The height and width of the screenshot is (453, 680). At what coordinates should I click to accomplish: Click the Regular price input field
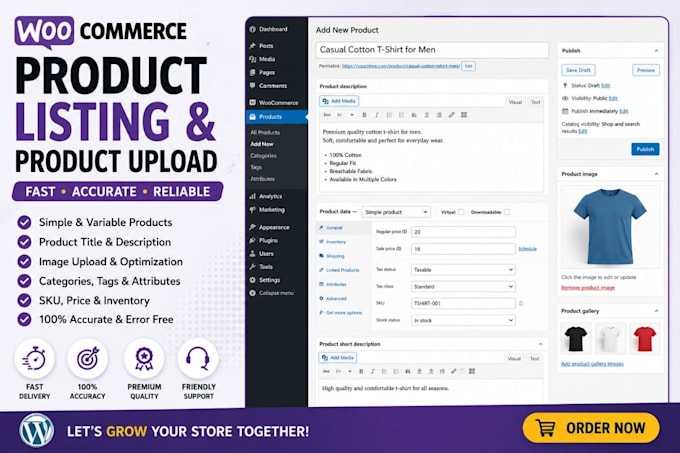tap(463, 232)
